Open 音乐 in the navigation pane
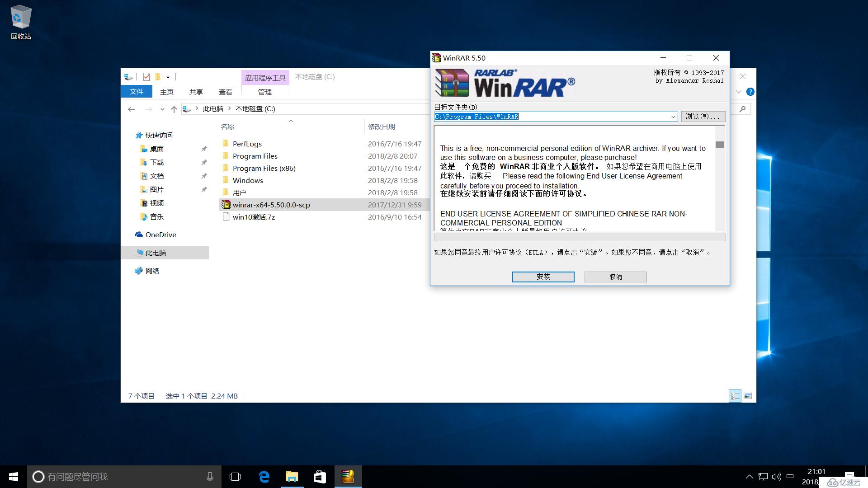The image size is (868, 488). 156,216
